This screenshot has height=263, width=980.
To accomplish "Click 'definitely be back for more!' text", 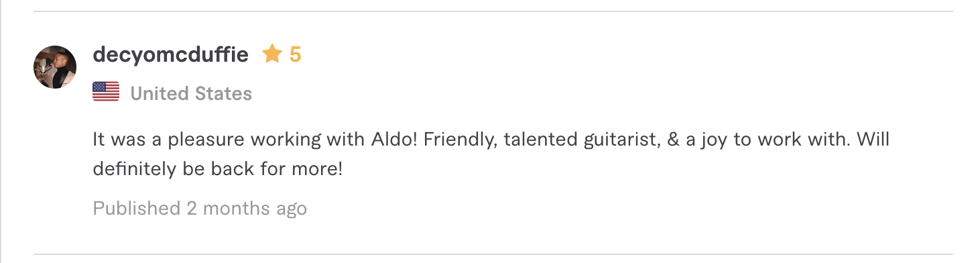I will click(x=218, y=169).
